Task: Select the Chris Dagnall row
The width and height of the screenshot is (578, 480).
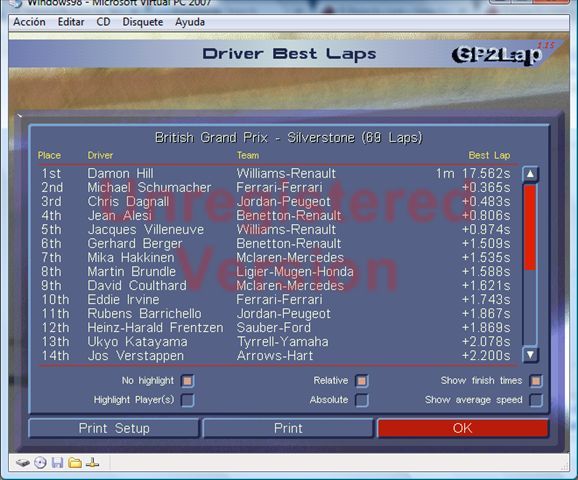Action: 275,202
